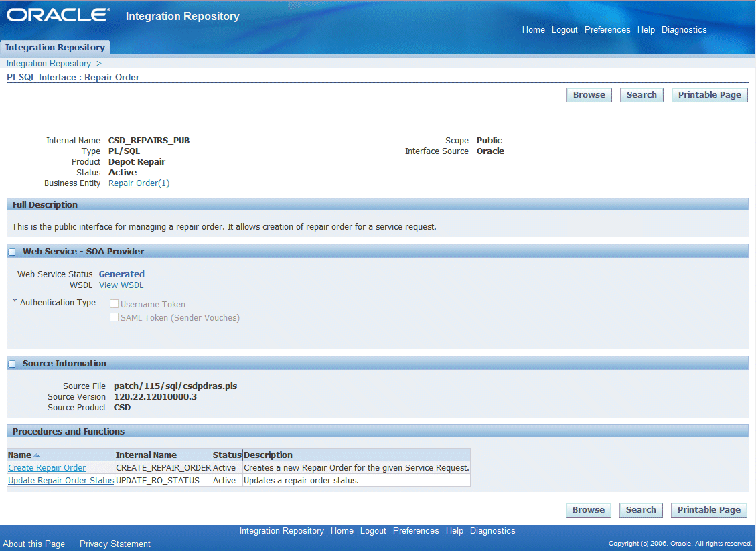This screenshot has height=551, width=756.
Task: Click the 'Updates a repair order status.' description
Action: click(x=301, y=480)
